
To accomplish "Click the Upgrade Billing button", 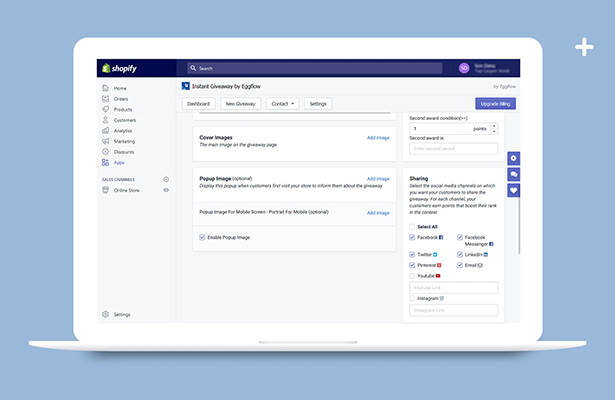I will coord(495,104).
